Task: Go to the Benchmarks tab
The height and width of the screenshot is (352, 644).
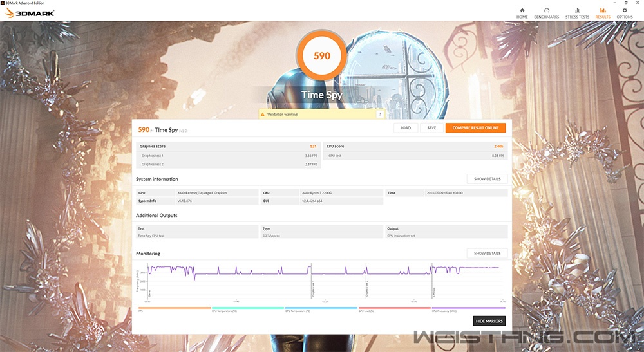Action: (546, 13)
